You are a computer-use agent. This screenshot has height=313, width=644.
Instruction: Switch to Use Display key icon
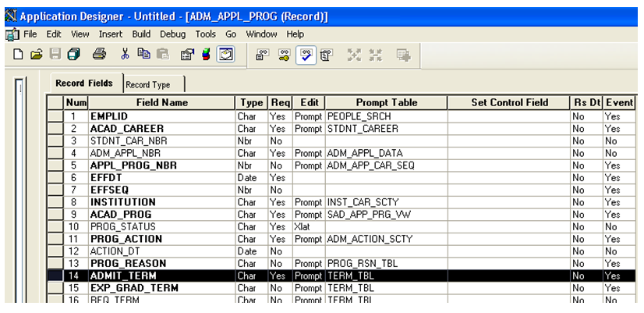pos(284,55)
